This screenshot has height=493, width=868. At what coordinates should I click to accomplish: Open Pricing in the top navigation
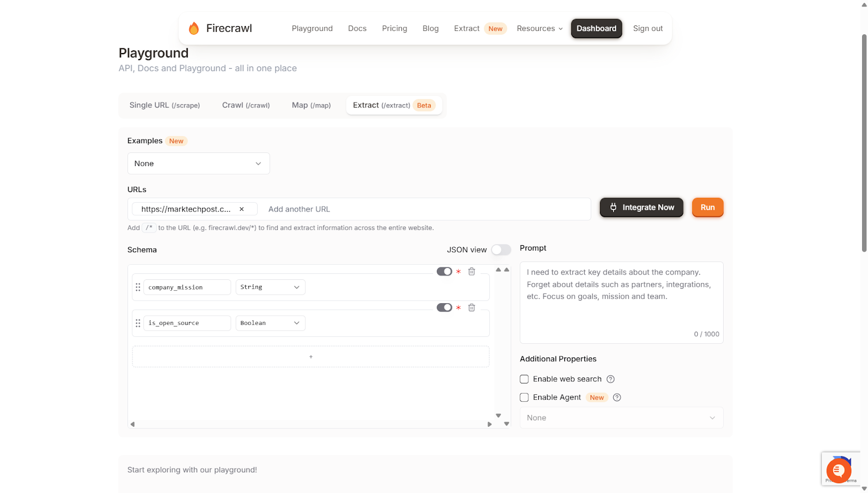point(394,29)
